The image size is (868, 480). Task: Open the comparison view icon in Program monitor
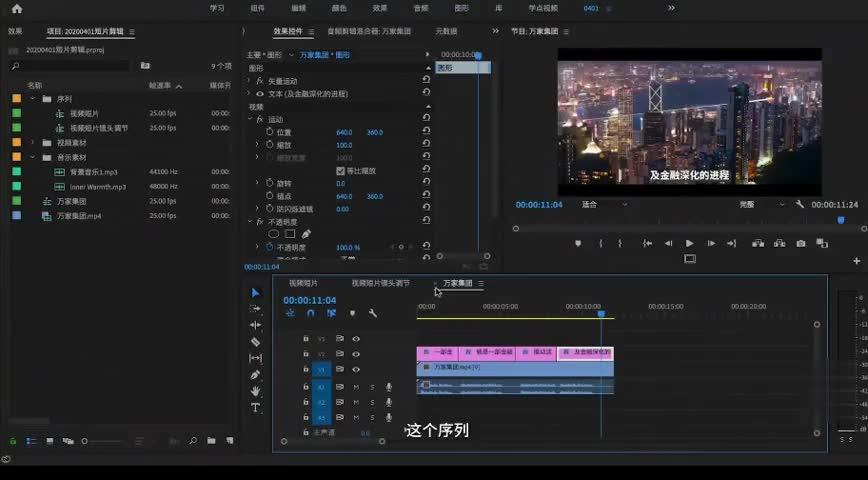pos(822,243)
